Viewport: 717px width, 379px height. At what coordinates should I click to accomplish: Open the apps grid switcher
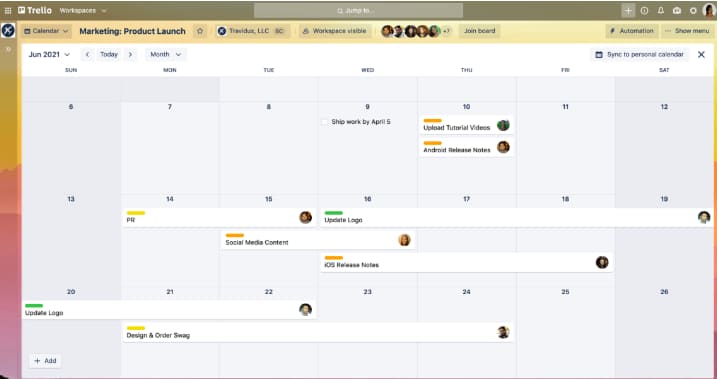[8, 11]
